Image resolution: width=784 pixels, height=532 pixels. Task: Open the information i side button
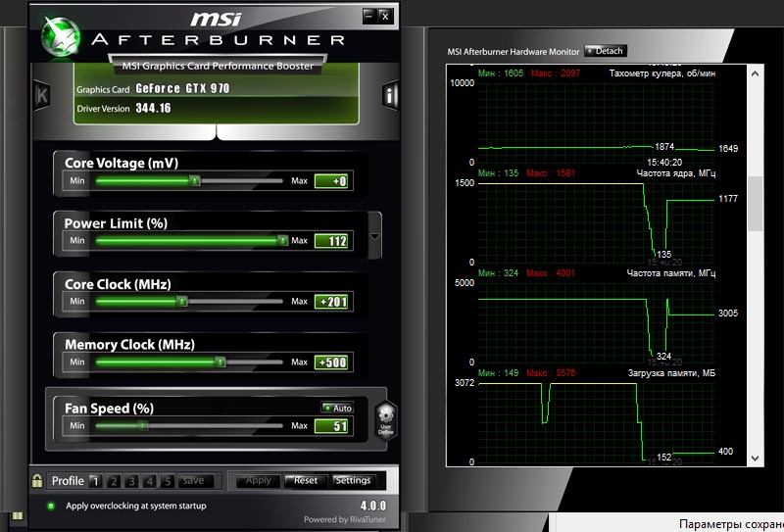tap(389, 94)
